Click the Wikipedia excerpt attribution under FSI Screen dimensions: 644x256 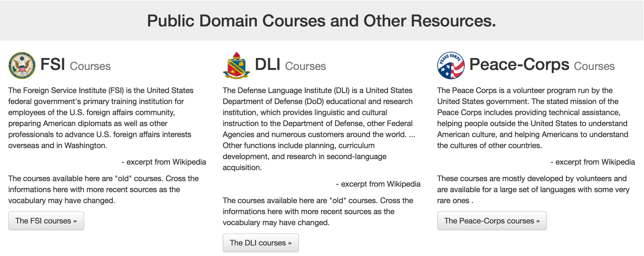pyautogui.click(x=164, y=162)
